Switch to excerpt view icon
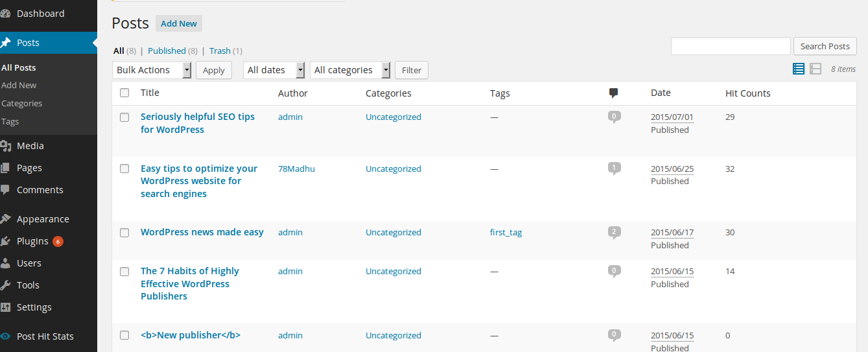The height and width of the screenshot is (352, 868). (815, 69)
